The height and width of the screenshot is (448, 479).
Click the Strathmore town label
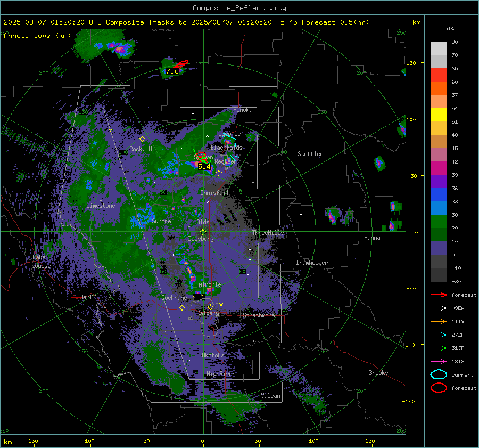point(259,315)
